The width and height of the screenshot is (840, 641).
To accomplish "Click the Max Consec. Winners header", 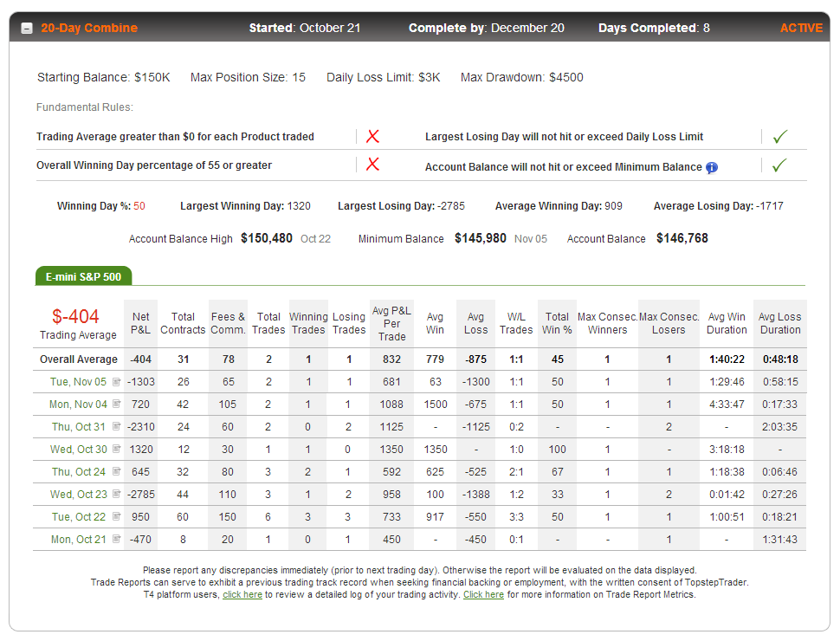I will click(x=608, y=323).
